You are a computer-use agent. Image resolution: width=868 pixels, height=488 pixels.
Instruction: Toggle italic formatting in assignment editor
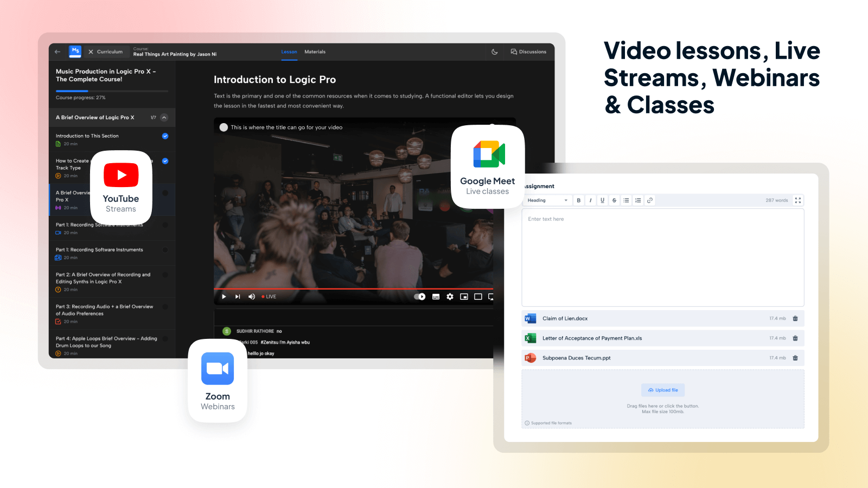click(590, 201)
